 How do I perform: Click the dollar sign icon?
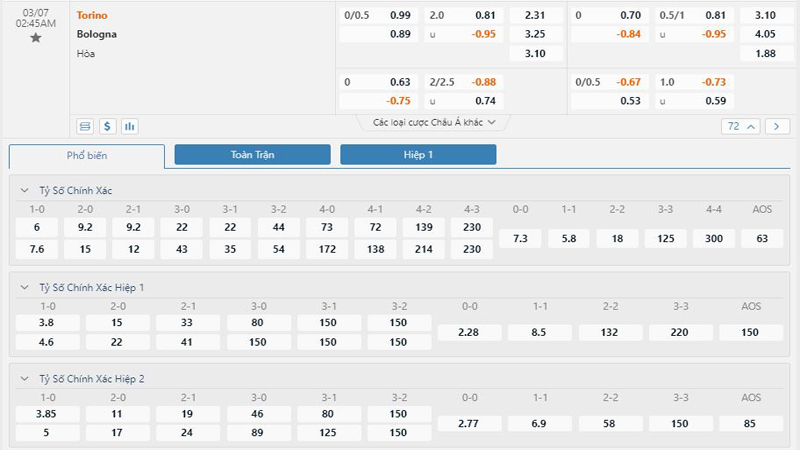pyautogui.click(x=107, y=126)
